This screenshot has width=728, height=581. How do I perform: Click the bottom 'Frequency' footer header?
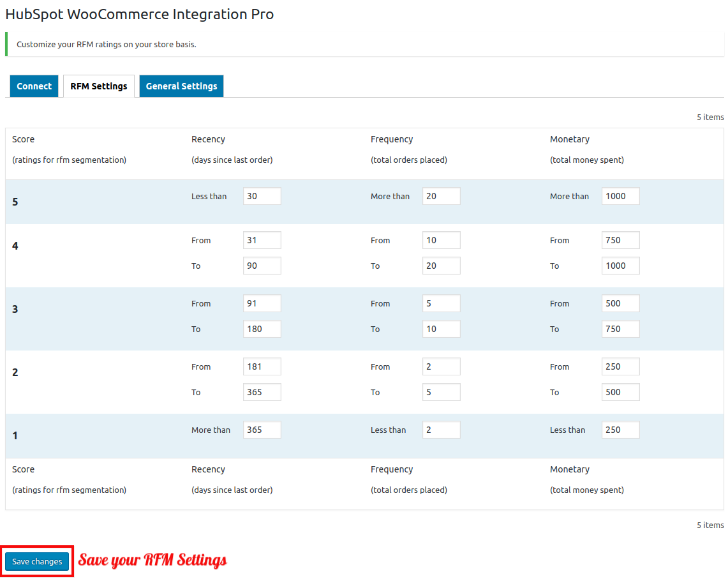391,469
